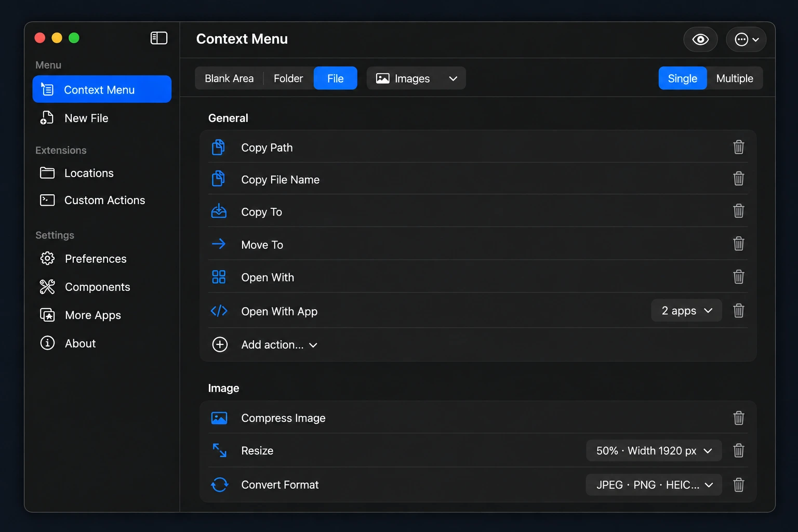The image size is (798, 532).
Task: Switch to the Folder segment
Action: (x=288, y=78)
